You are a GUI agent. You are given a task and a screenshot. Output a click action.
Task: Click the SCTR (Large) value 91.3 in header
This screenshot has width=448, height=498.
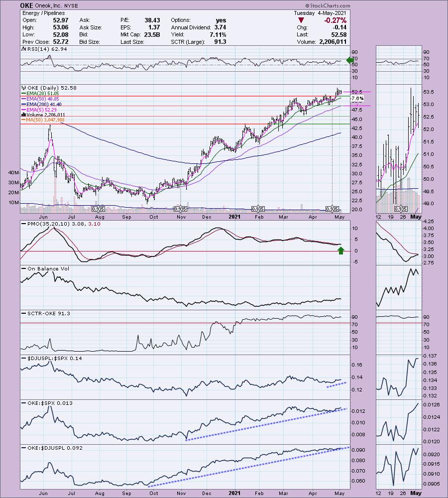pyautogui.click(x=220, y=42)
